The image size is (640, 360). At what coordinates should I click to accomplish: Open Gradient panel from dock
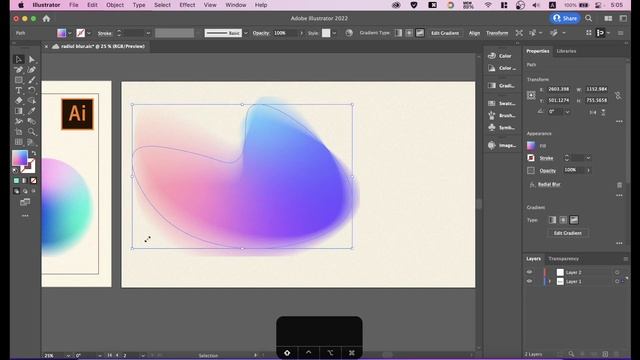click(x=501, y=86)
